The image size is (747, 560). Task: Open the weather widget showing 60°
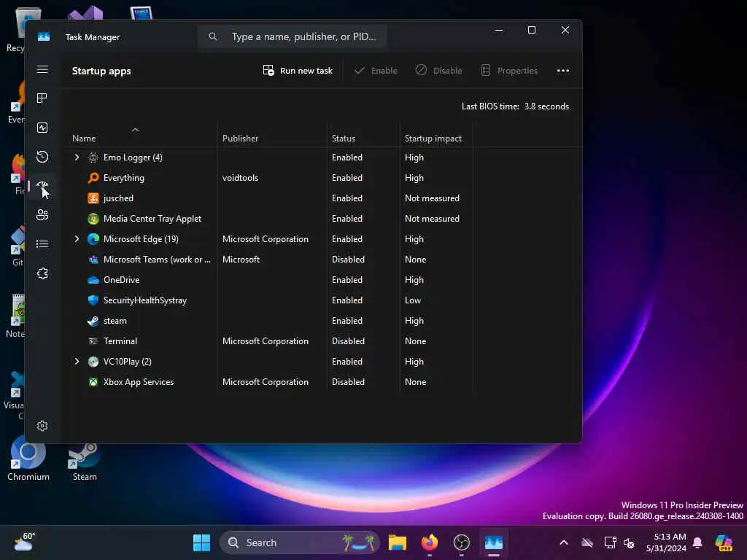point(25,542)
